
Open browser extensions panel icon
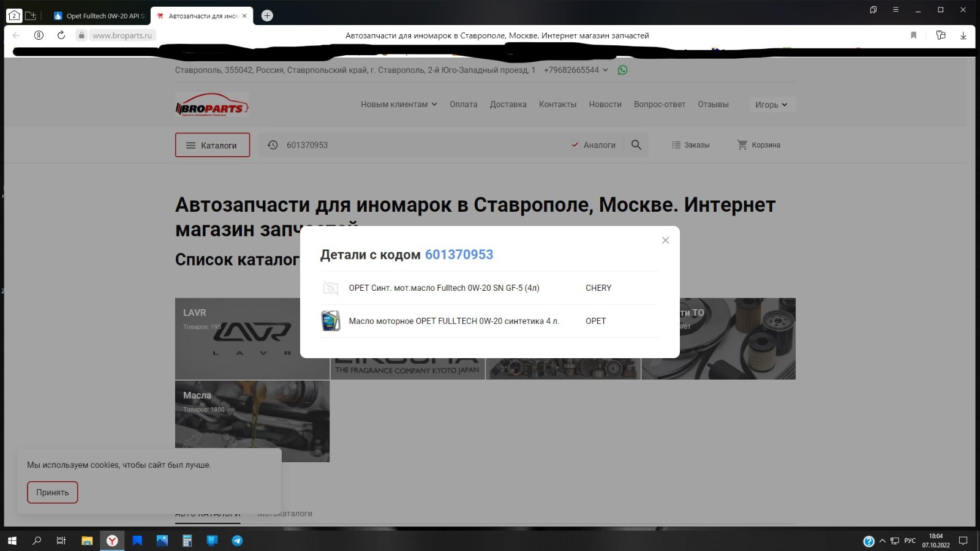pos(941,35)
